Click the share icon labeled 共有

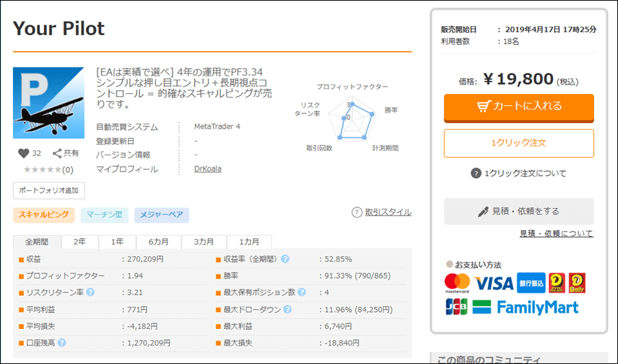pyautogui.click(x=58, y=153)
